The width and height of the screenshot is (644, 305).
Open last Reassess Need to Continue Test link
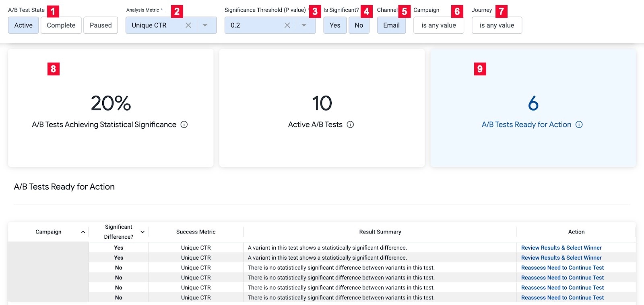[x=562, y=297]
